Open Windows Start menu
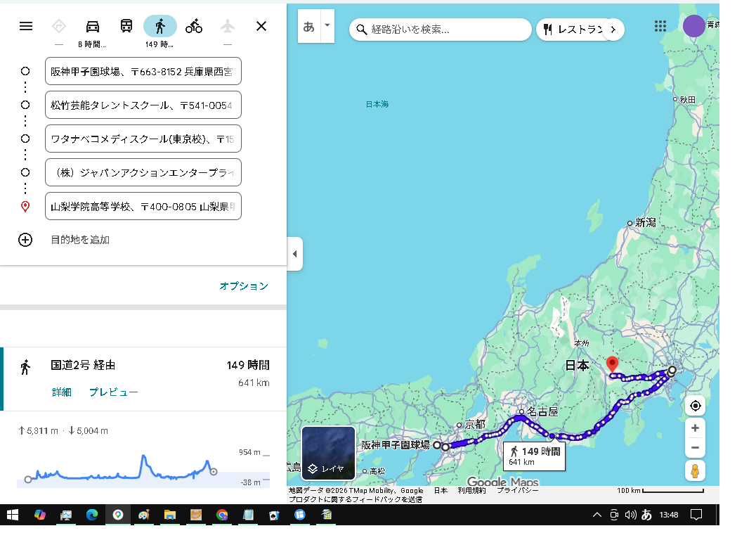 click(13, 515)
